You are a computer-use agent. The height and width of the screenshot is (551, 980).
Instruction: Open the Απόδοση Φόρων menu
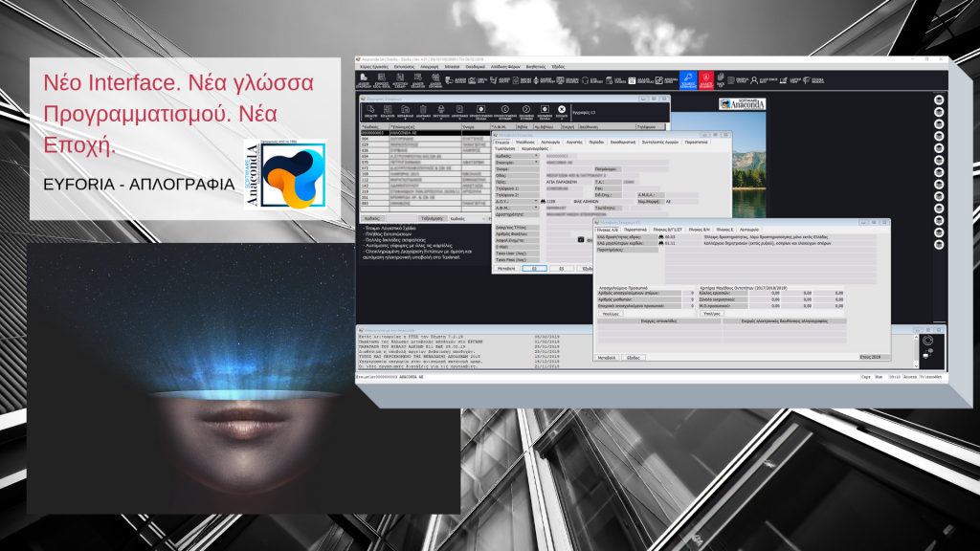click(505, 66)
